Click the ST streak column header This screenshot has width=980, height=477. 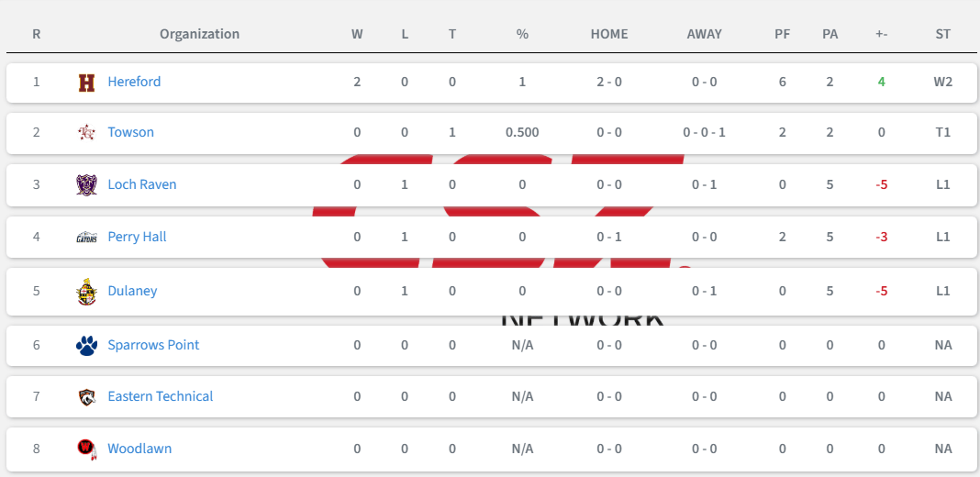click(943, 34)
